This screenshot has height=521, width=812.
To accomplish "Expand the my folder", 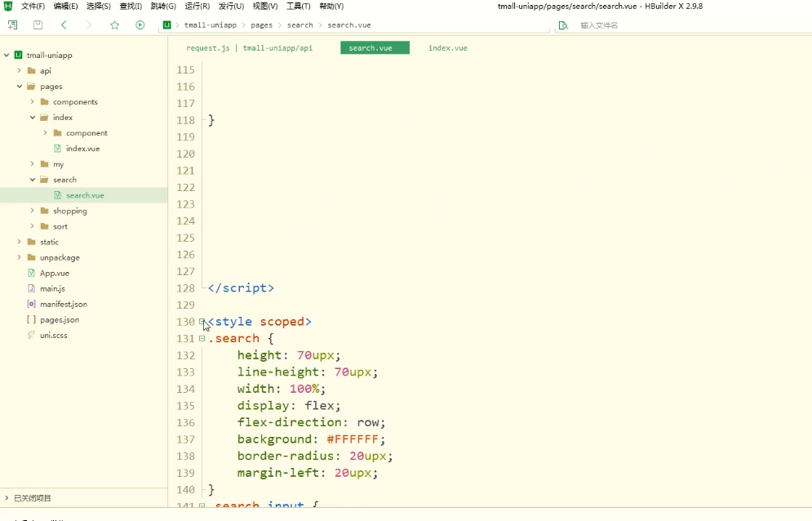I will [x=32, y=164].
